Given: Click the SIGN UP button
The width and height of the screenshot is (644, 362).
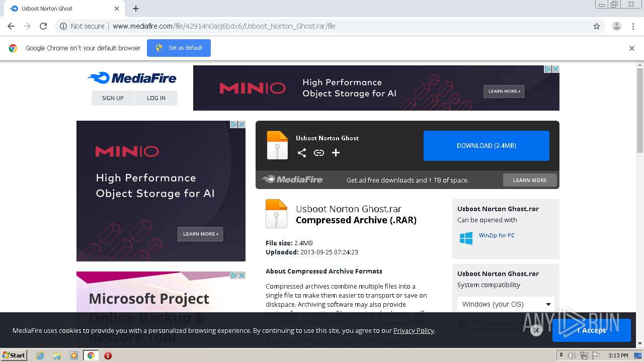Looking at the screenshot, I should coord(113,98).
